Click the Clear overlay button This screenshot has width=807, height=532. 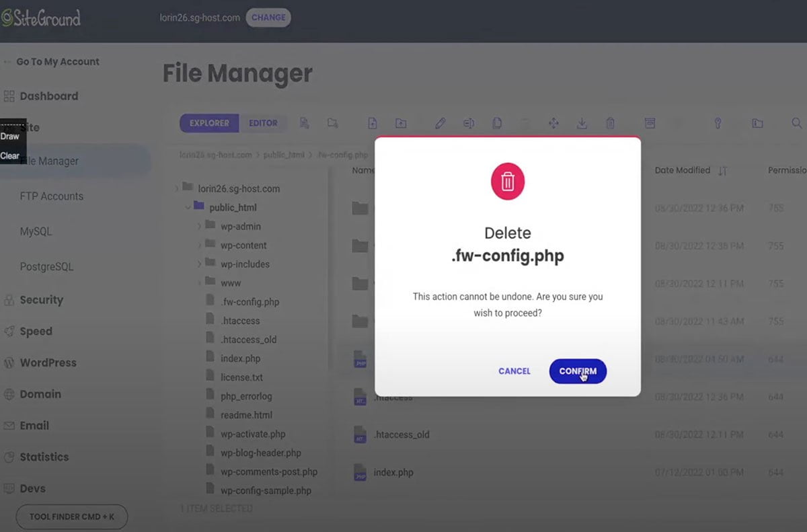tap(10, 156)
